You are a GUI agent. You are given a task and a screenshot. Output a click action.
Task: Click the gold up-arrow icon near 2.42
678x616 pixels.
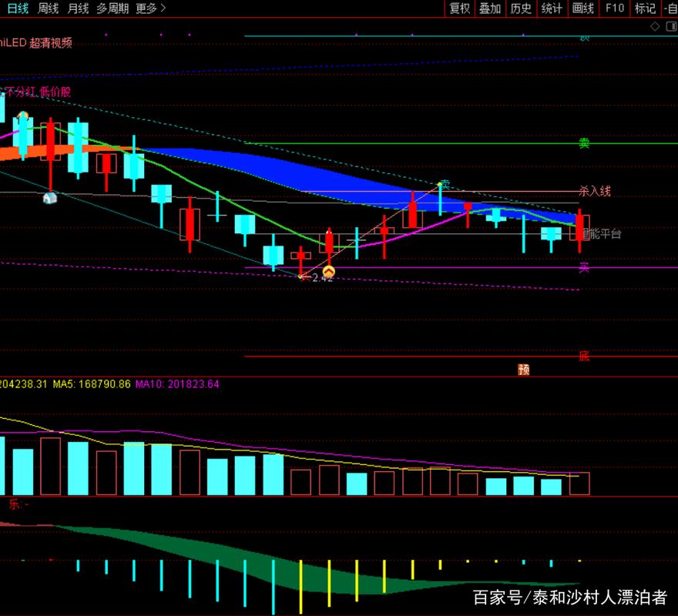tap(329, 272)
